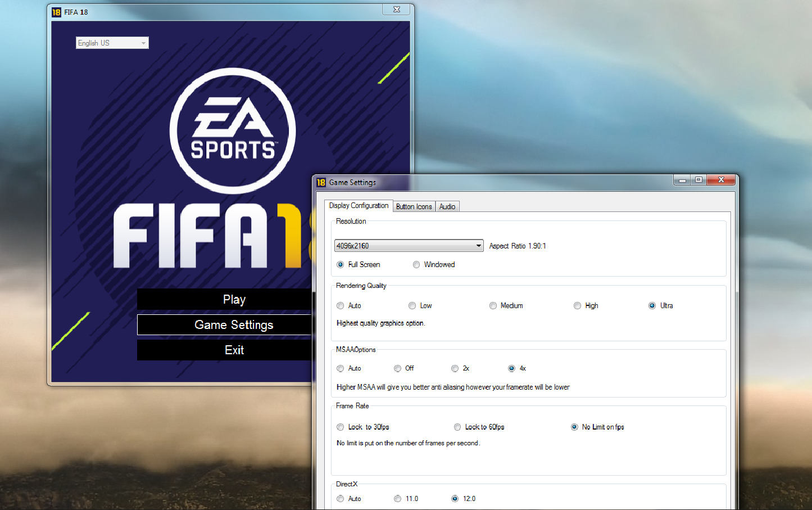Open the English US language dropdown
Image resolution: width=812 pixels, height=510 pixels.
tap(112, 43)
